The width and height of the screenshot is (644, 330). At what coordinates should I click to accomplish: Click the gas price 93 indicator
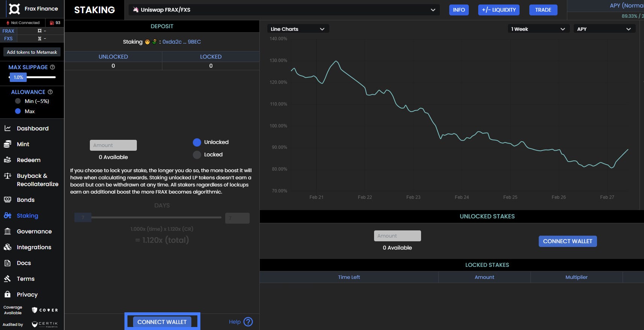pyautogui.click(x=55, y=23)
